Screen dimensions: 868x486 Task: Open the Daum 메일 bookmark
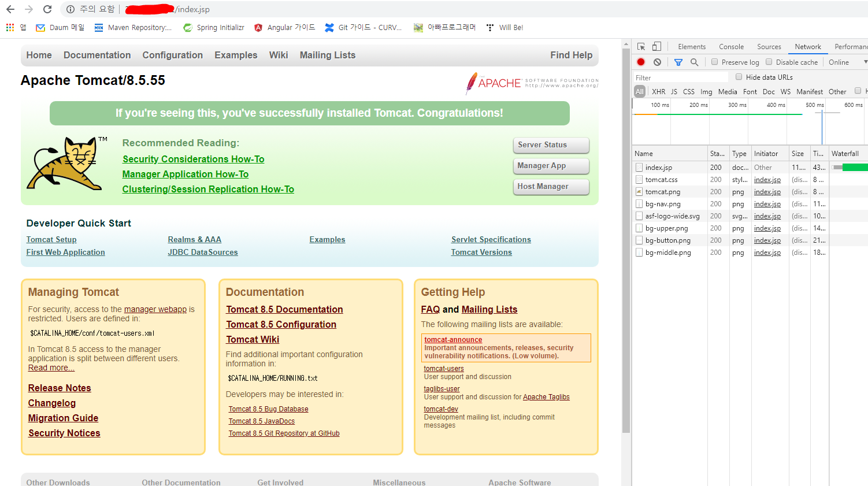tap(60, 27)
